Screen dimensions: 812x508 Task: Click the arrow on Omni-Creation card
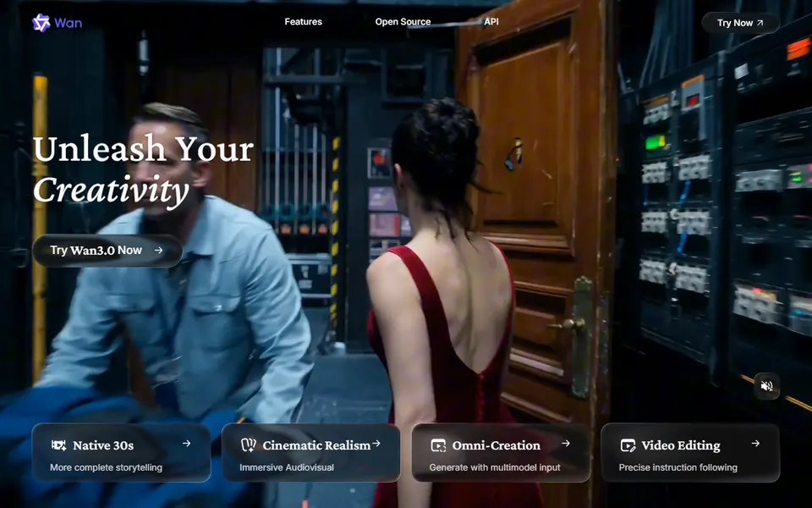tap(566, 443)
